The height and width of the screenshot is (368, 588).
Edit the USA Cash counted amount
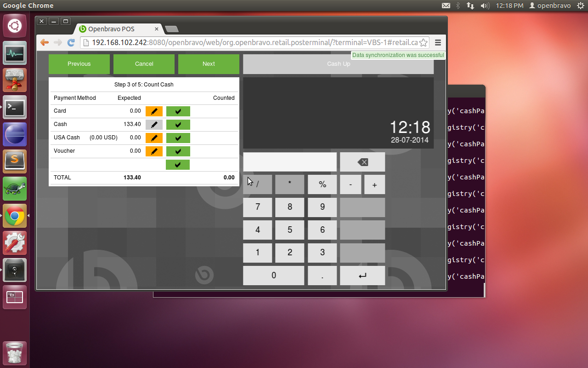click(x=154, y=138)
